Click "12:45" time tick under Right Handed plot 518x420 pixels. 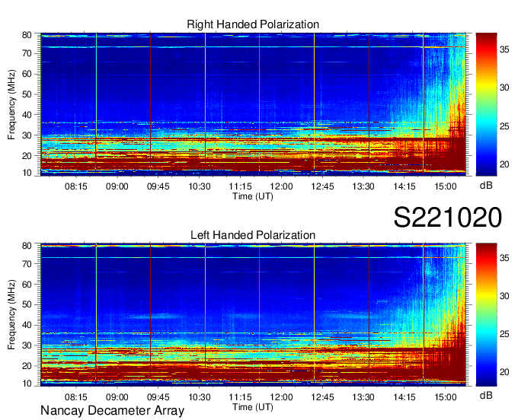click(x=322, y=186)
